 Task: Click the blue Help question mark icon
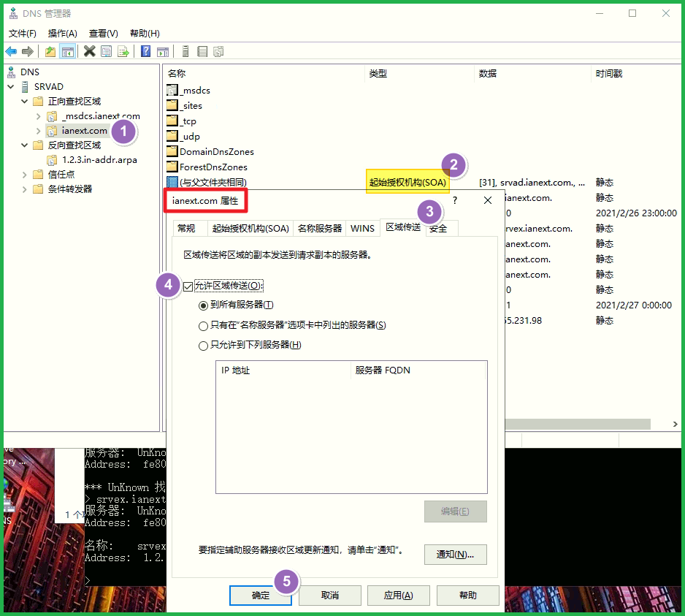(x=145, y=52)
